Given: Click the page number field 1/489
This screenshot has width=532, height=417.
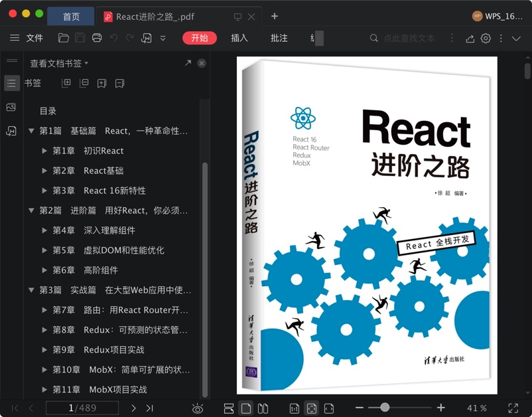Looking at the screenshot, I should (x=82, y=408).
